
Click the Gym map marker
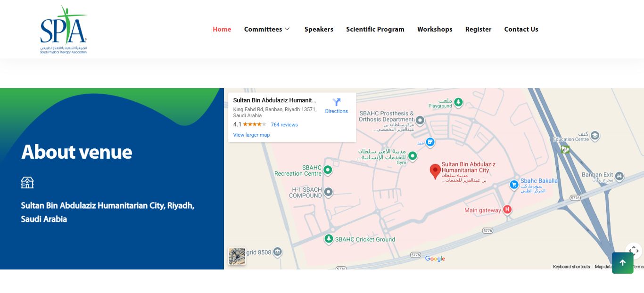pyautogui.click(x=413, y=155)
